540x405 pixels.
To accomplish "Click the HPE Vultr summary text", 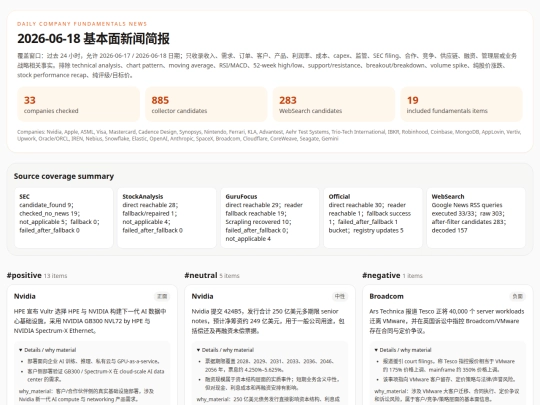I will pos(90,321).
